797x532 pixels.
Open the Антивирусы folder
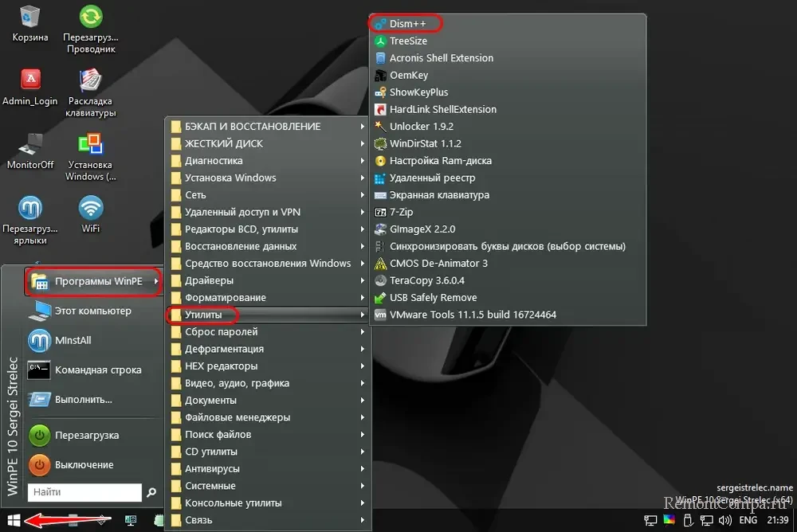pyautogui.click(x=268, y=469)
